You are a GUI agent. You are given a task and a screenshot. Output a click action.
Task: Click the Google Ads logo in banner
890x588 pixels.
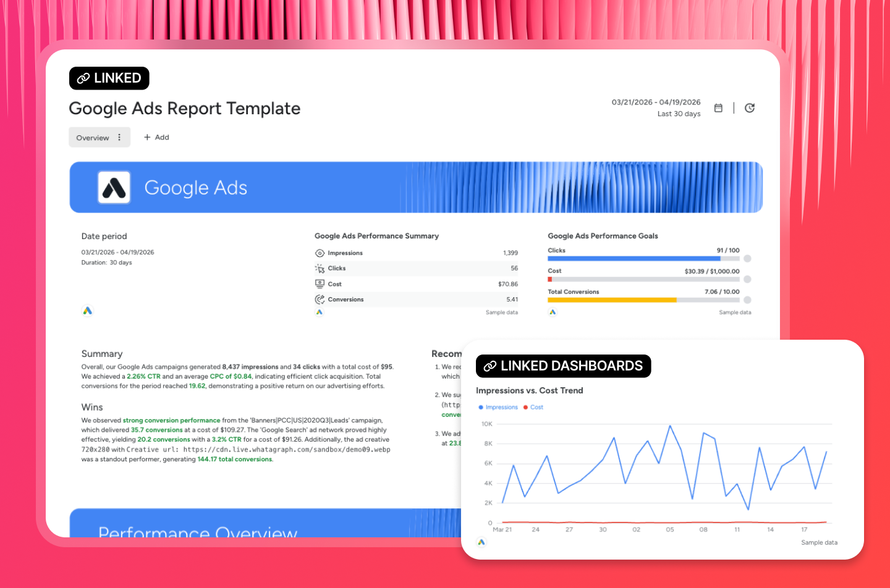pyautogui.click(x=114, y=187)
